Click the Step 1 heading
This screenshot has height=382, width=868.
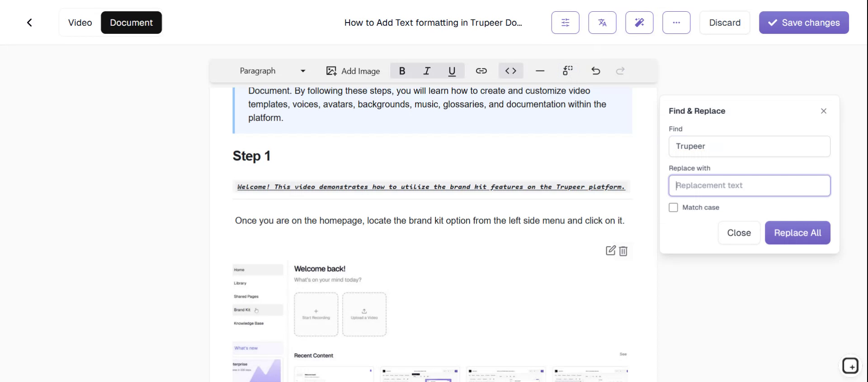[x=251, y=156]
